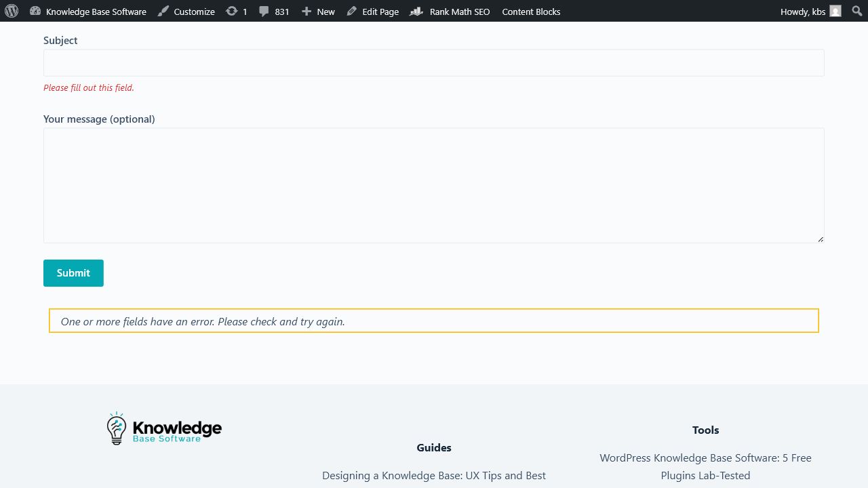
Task: Open the Designing a Knowledge Base guide link
Action: point(434,476)
